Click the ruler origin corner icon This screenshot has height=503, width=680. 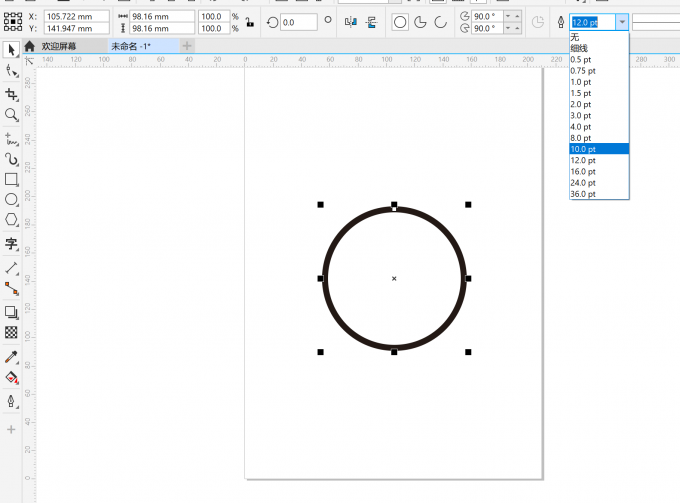[29, 61]
